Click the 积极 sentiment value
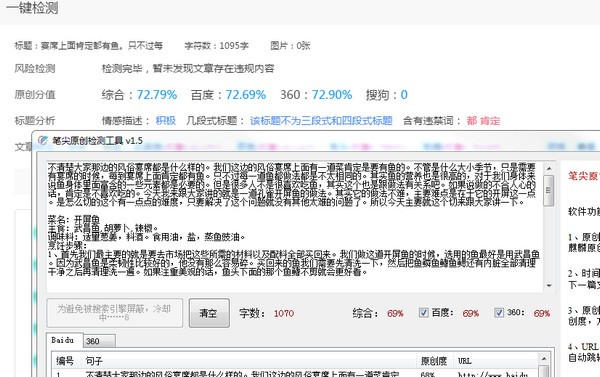Image resolution: width=600 pixels, height=377 pixels. click(166, 121)
